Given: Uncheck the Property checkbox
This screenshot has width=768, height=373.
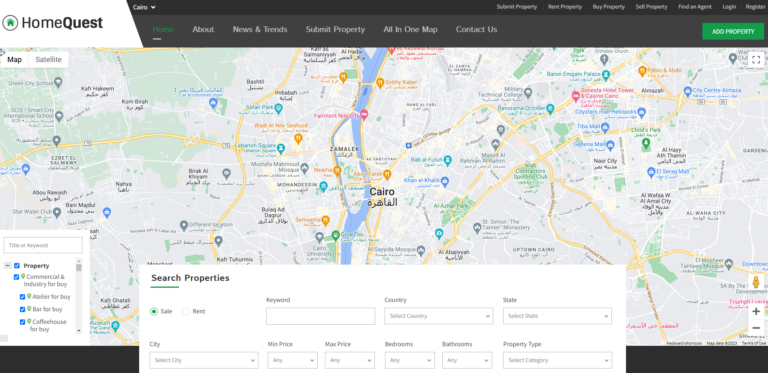Looking at the screenshot, I should [17, 266].
